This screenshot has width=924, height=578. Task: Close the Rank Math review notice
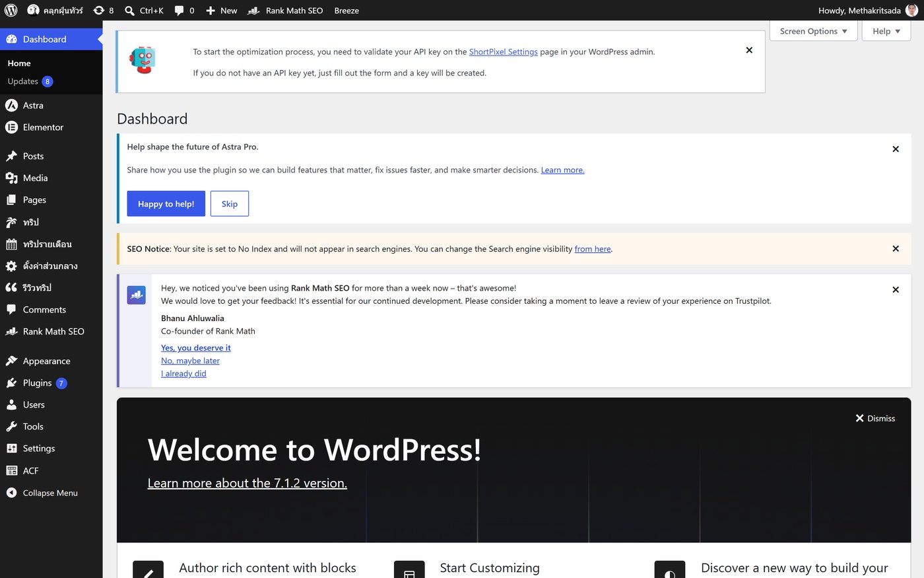(896, 290)
